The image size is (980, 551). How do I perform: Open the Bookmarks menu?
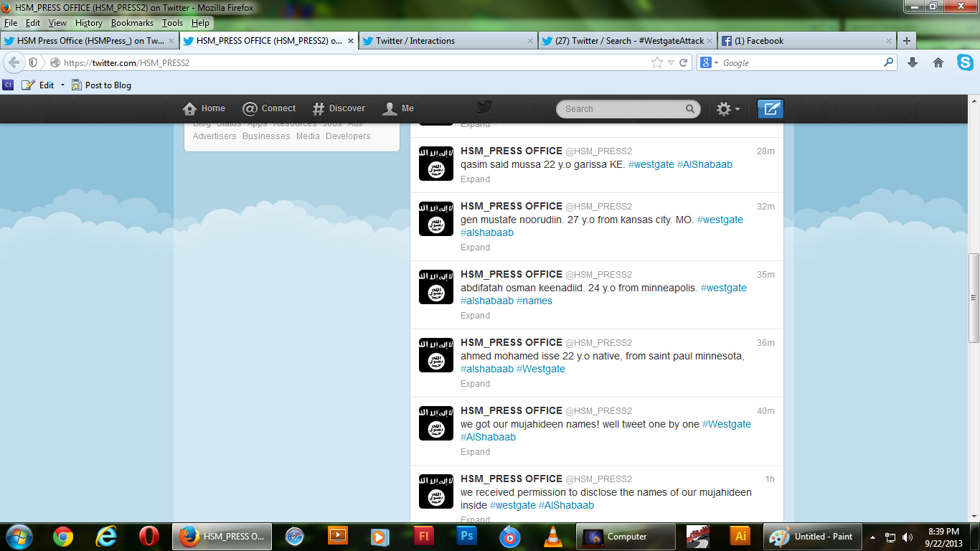(x=132, y=23)
